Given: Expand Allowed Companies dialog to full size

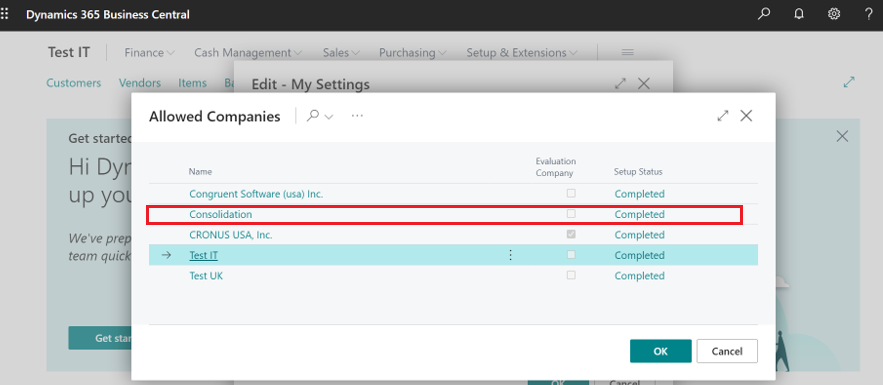Looking at the screenshot, I should (x=723, y=116).
